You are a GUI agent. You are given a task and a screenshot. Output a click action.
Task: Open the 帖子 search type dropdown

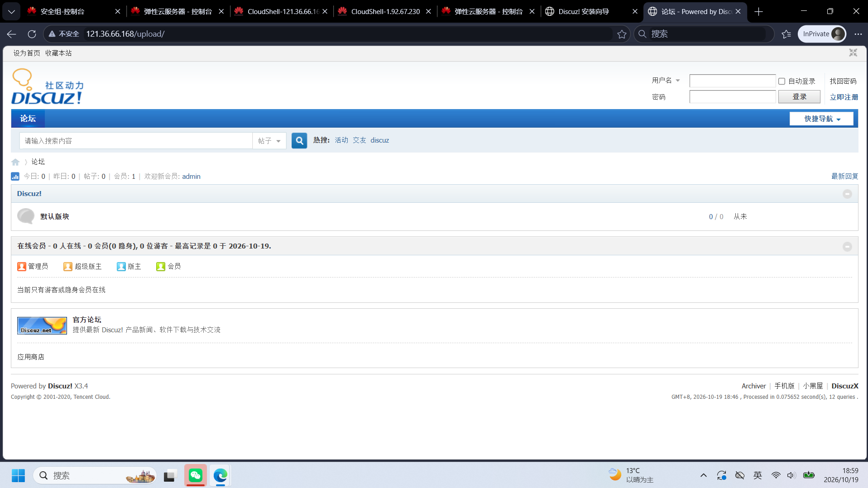click(269, 141)
